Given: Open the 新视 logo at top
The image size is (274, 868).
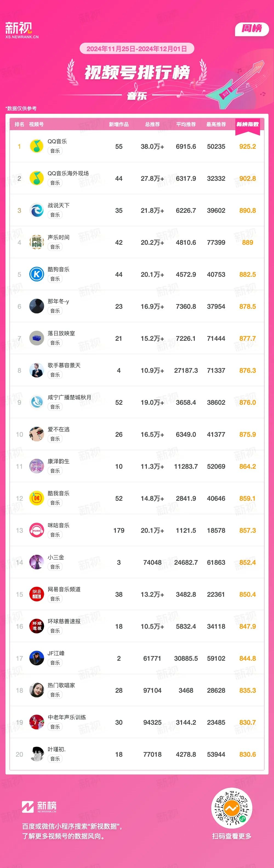Looking at the screenshot, I should pyautogui.click(x=22, y=30).
